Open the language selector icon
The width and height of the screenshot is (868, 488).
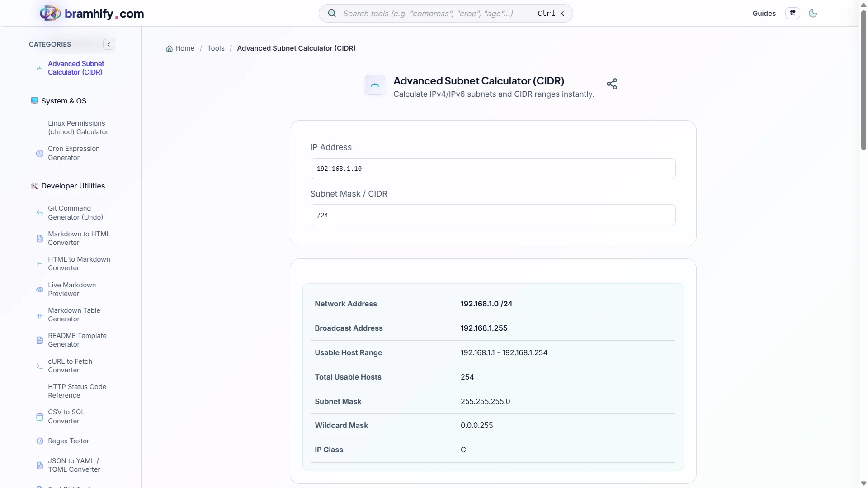tap(793, 14)
